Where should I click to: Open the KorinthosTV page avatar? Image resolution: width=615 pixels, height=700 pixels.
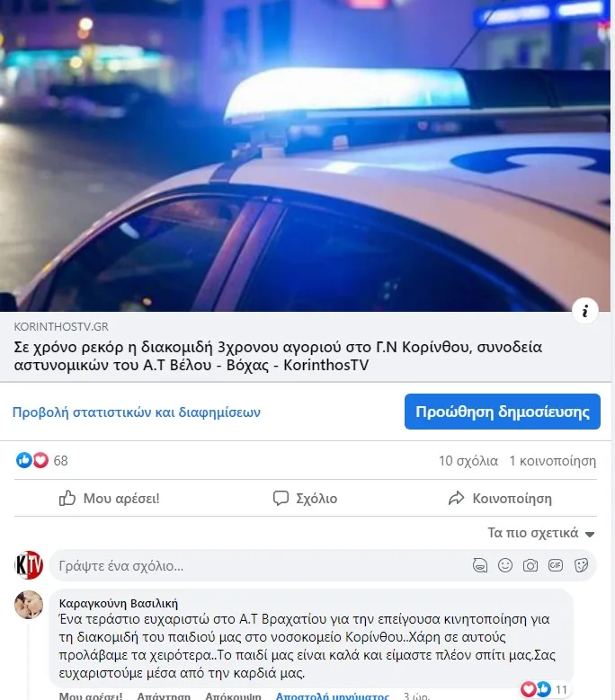29,565
